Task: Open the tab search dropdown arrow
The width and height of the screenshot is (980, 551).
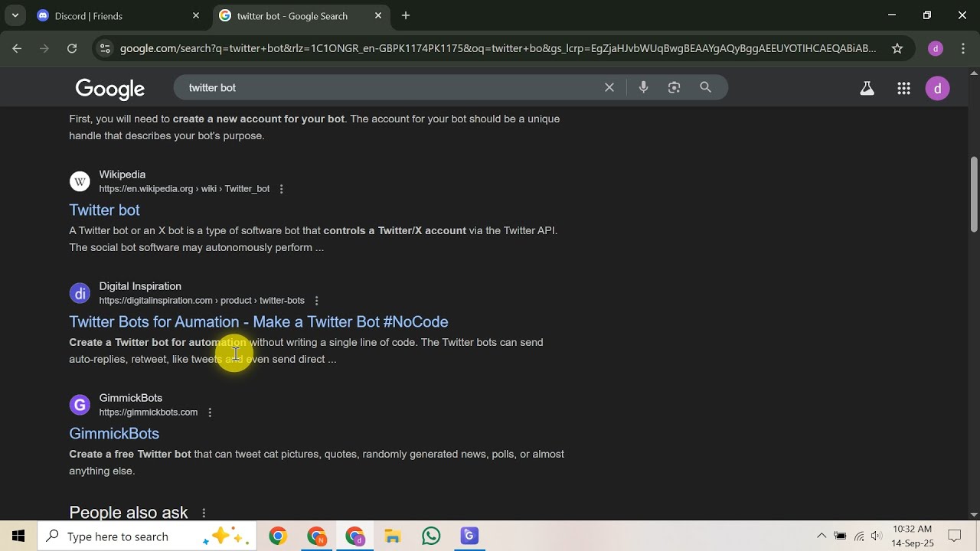Action: (x=15, y=15)
